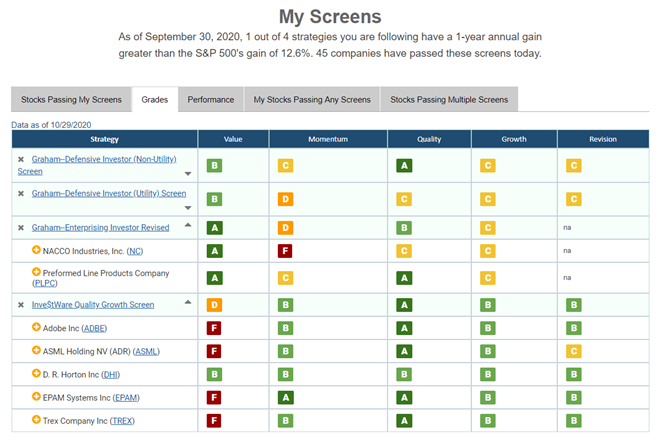Screen dimensions: 656x437
Task: Click orange plus icon beside Preformed Line Products
Action: [36, 272]
